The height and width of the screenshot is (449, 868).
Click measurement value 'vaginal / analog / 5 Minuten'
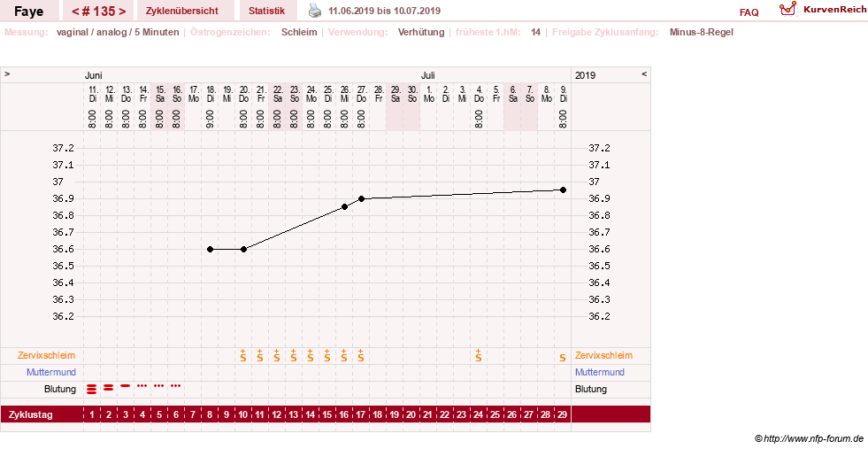[118, 32]
